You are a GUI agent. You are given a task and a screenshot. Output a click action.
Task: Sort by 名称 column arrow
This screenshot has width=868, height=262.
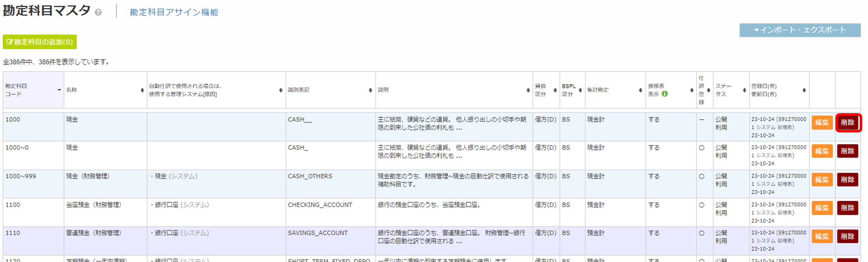point(142,90)
